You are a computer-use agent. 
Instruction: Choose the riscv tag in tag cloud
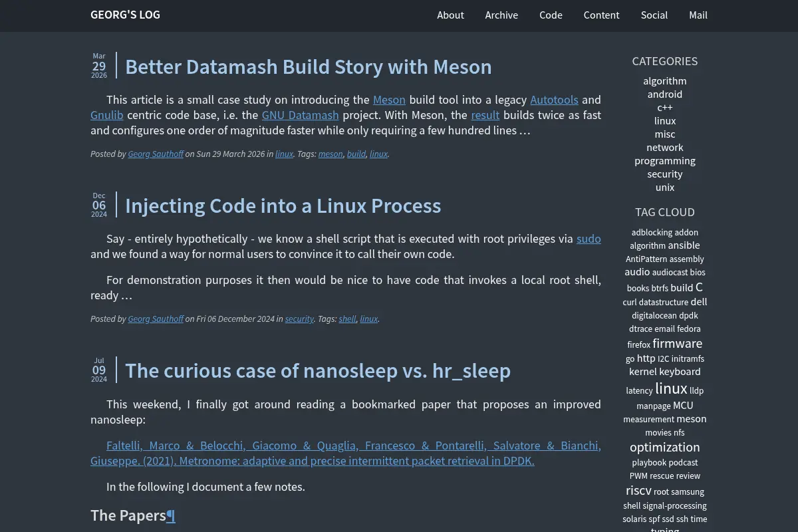point(638,490)
